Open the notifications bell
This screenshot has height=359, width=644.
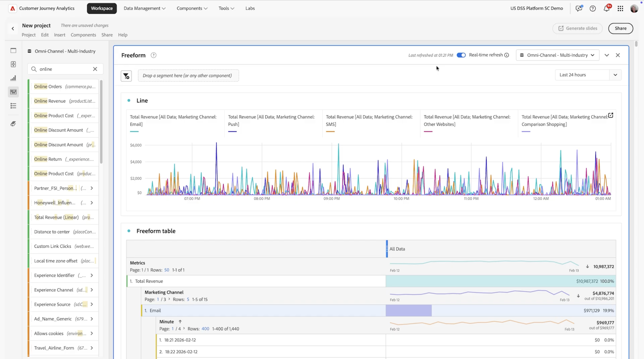coord(606,8)
